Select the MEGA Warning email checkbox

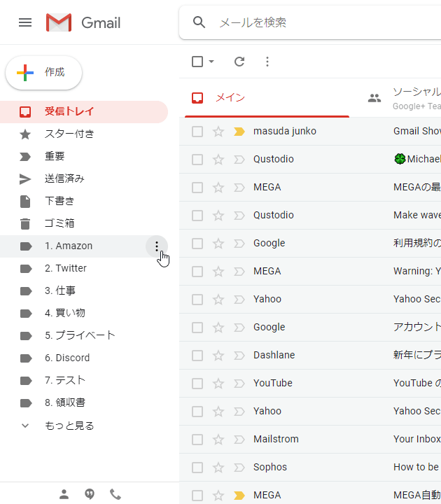click(x=197, y=272)
